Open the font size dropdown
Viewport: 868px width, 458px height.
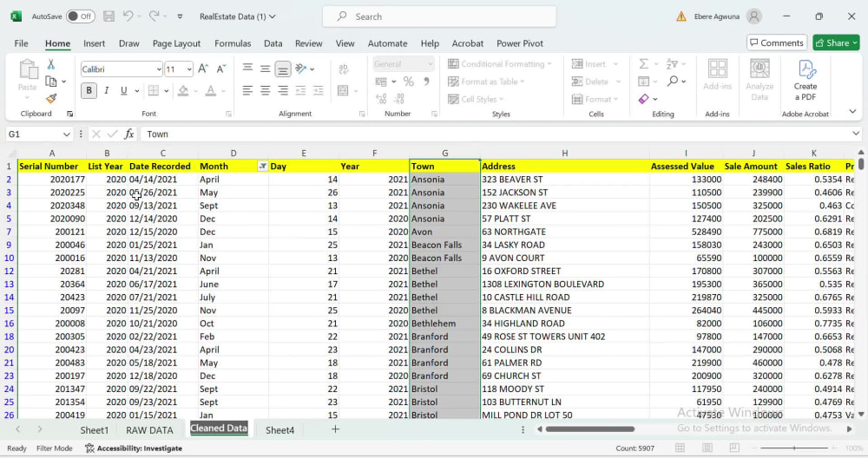[188, 69]
